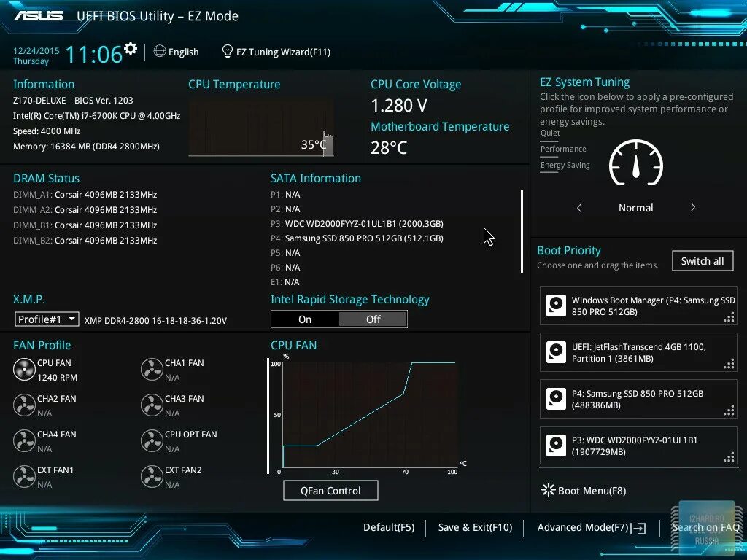This screenshot has height=560, width=747.
Task: Select English language option
Action: (183, 52)
